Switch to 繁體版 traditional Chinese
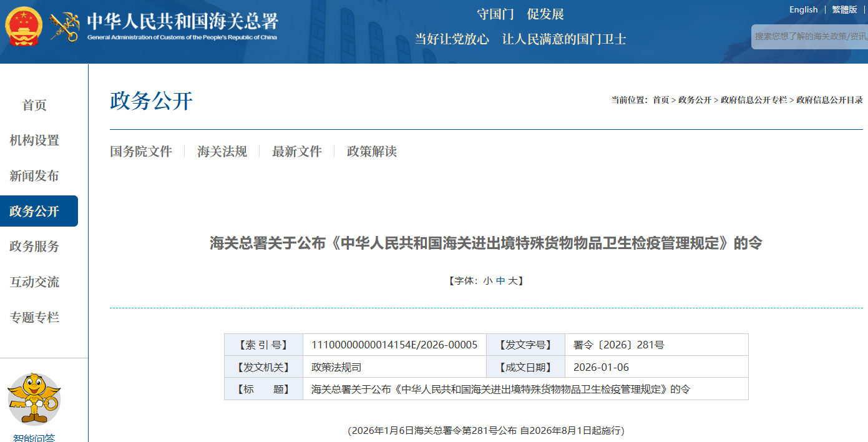 coord(843,9)
